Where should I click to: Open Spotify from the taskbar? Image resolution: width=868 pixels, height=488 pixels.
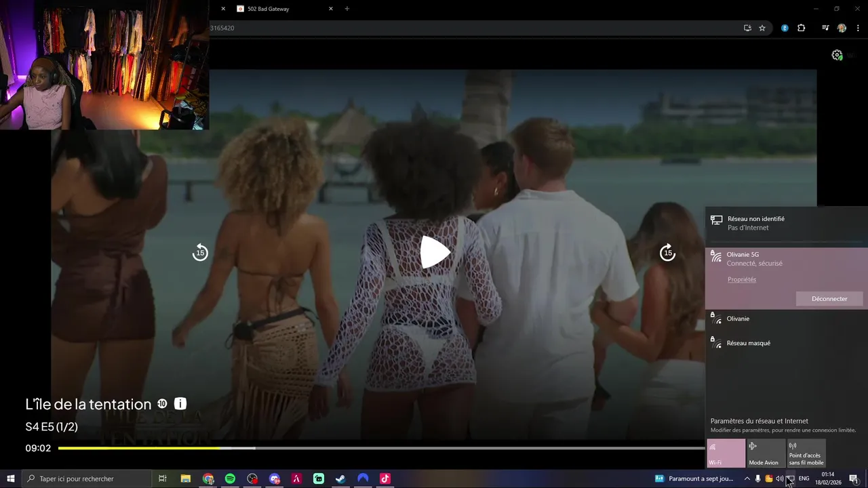[230, 479]
